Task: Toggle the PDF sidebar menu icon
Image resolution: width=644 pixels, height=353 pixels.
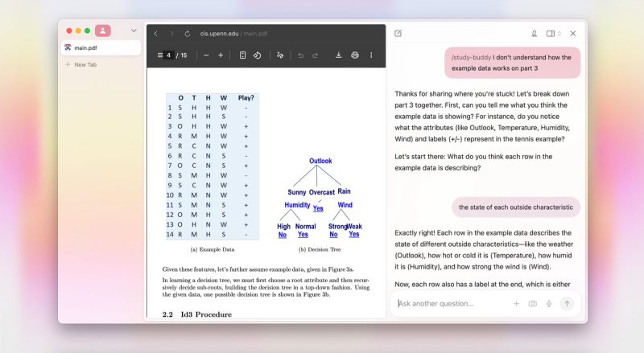Action: point(159,55)
